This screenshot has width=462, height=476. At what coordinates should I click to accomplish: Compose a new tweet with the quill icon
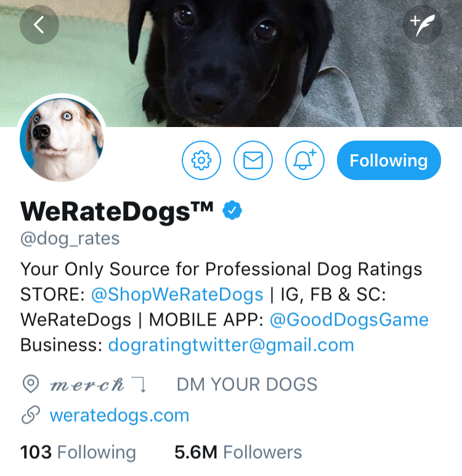coord(422,25)
